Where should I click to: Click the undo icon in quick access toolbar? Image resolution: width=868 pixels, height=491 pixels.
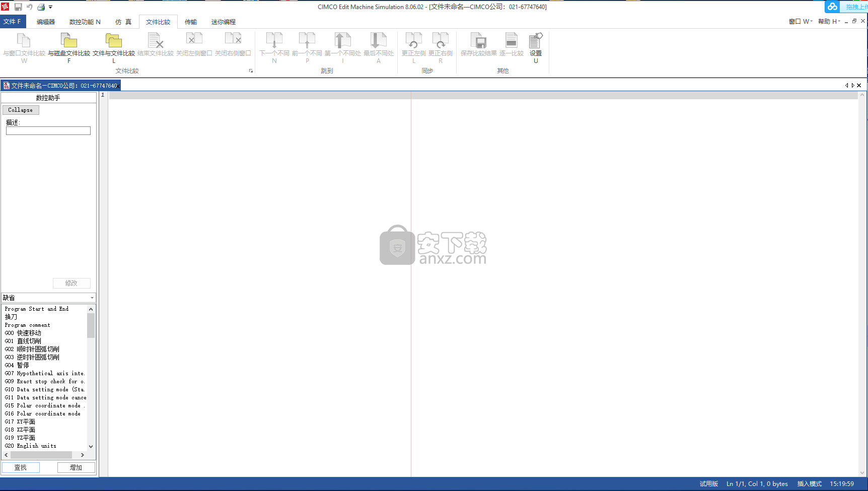[30, 7]
